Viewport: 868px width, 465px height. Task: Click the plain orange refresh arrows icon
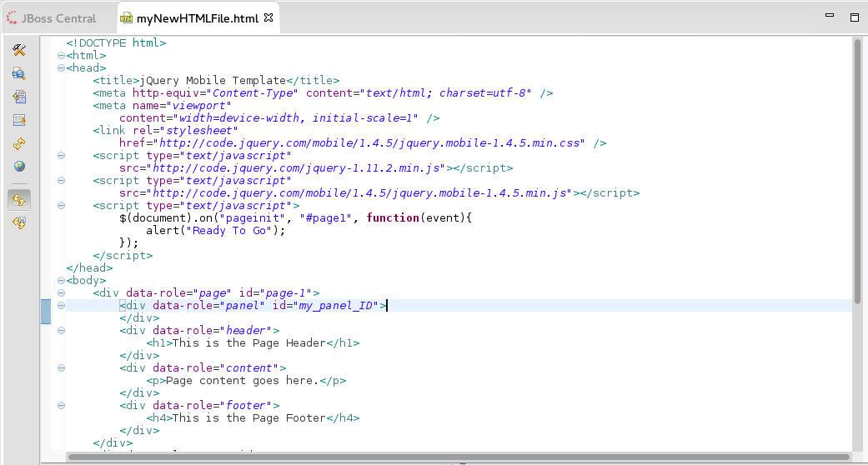pos(19,144)
